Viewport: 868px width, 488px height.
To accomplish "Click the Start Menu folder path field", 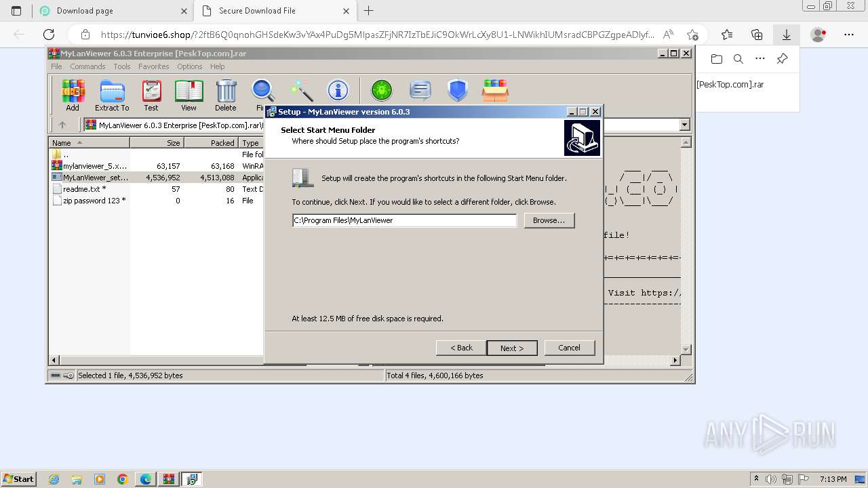I will point(404,220).
